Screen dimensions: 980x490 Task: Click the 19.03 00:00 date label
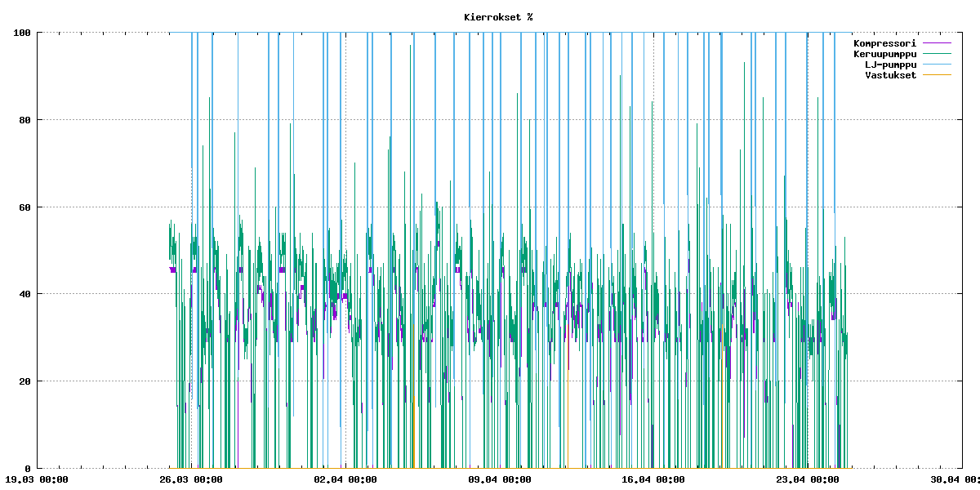click(37, 479)
